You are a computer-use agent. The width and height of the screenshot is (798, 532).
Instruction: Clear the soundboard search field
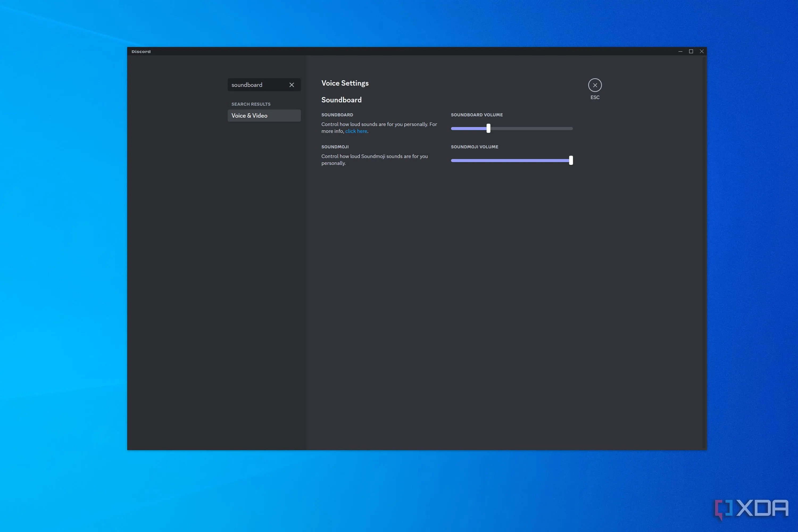pos(292,85)
